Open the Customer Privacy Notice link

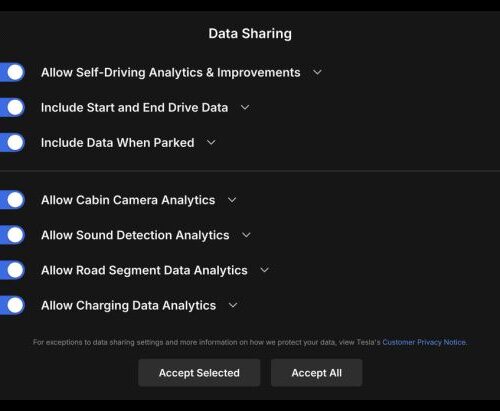tap(424, 342)
